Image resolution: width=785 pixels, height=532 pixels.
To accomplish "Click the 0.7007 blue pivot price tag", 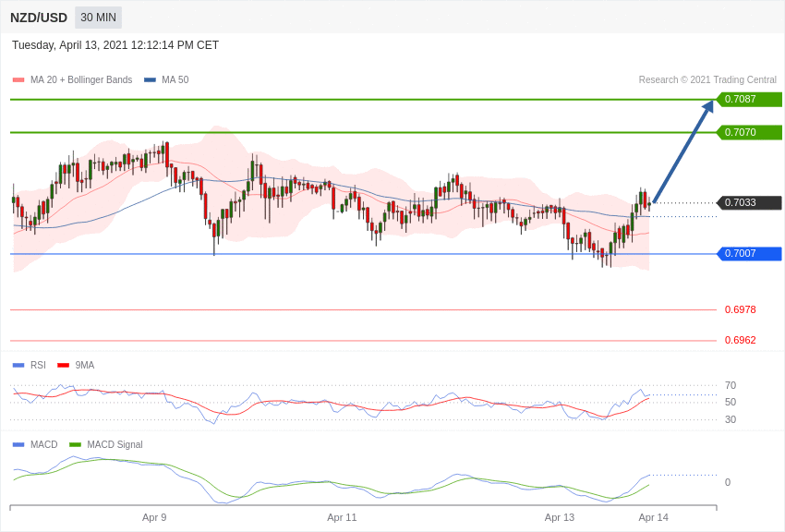I will 749,254.
